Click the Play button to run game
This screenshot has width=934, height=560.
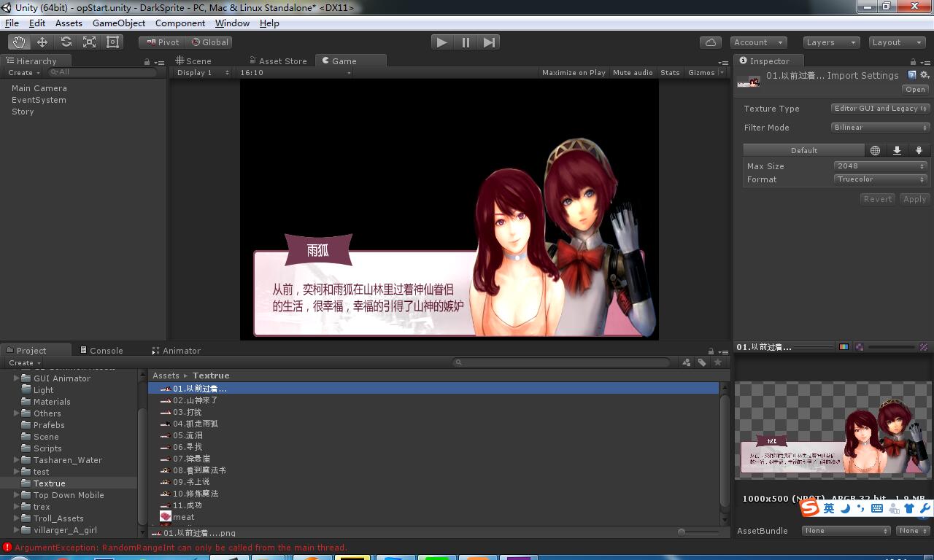point(441,42)
